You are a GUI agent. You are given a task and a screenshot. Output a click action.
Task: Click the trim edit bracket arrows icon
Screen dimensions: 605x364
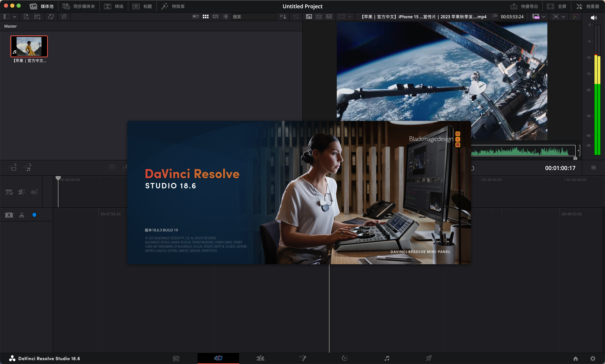(9, 215)
